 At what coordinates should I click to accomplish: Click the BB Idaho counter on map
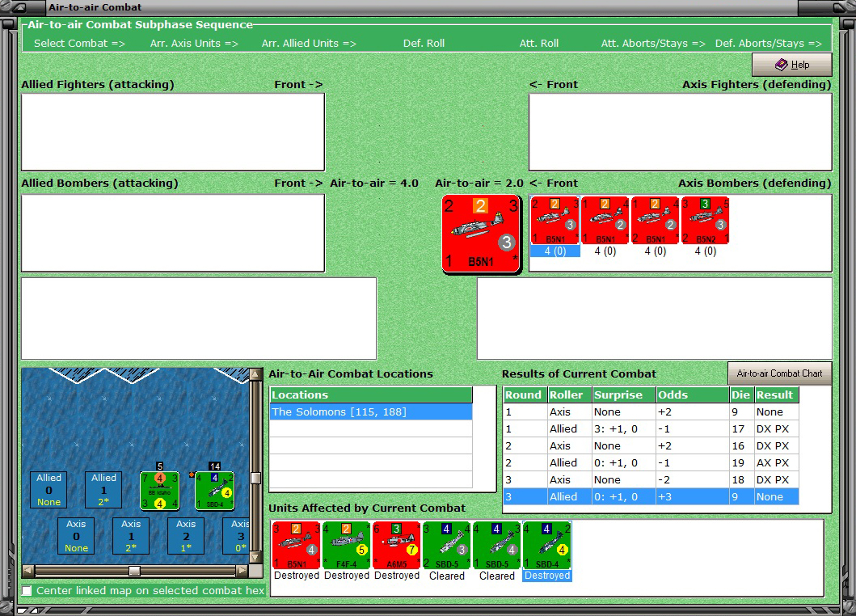click(x=160, y=491)
